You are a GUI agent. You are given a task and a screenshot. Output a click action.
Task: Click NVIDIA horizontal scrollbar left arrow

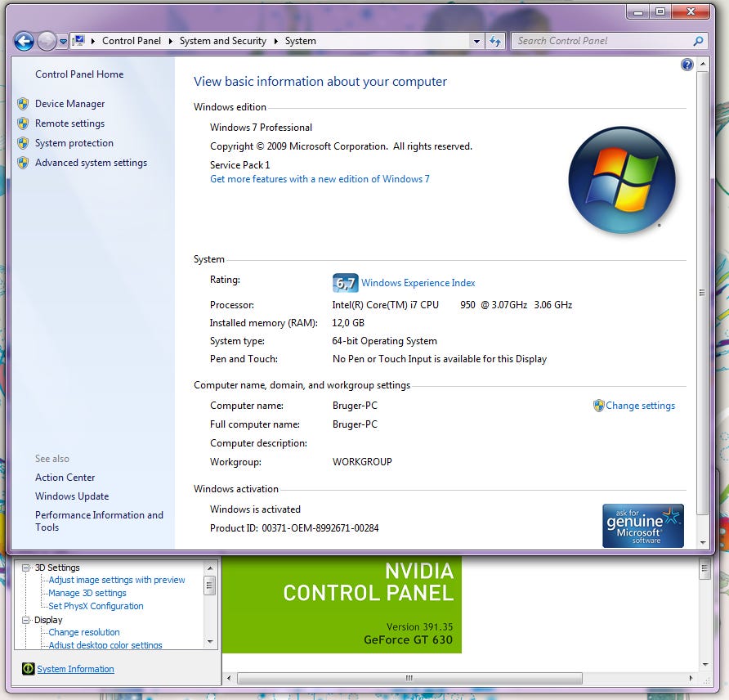(x=229, y=678)
